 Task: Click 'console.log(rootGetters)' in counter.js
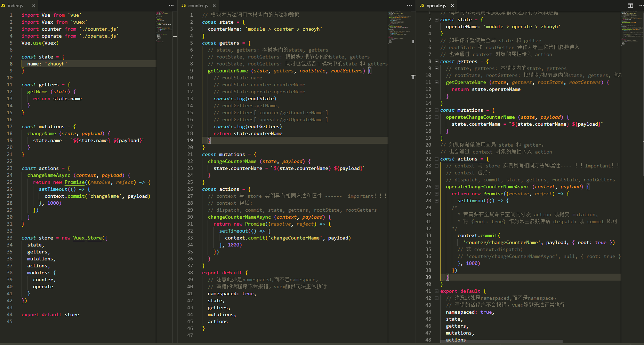(x=248, y=126)
